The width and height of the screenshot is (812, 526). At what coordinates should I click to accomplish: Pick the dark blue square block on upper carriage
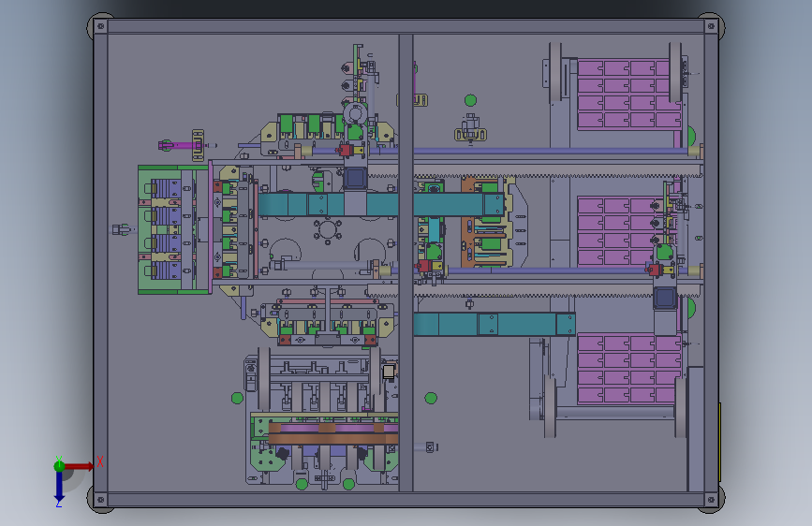pos(355,179)
